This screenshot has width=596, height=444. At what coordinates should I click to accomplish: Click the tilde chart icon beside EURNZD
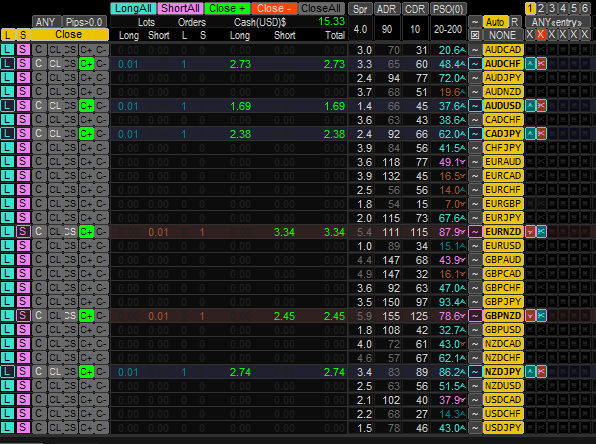(475, 232)
